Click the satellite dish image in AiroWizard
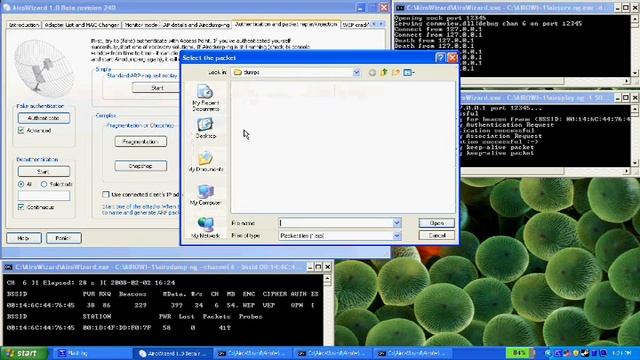The width and height of the screenshot is (640, 360). pyautogui.click(x=44, y=68)
